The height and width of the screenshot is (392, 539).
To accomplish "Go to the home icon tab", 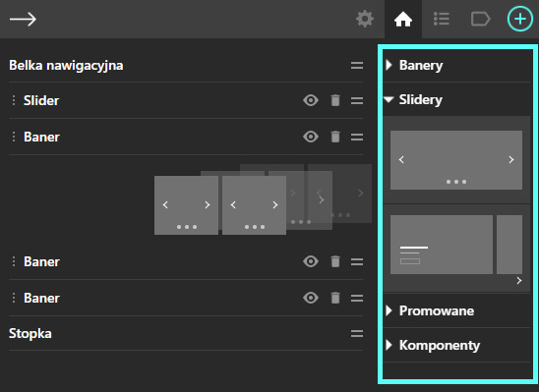I will coord(403,19).
